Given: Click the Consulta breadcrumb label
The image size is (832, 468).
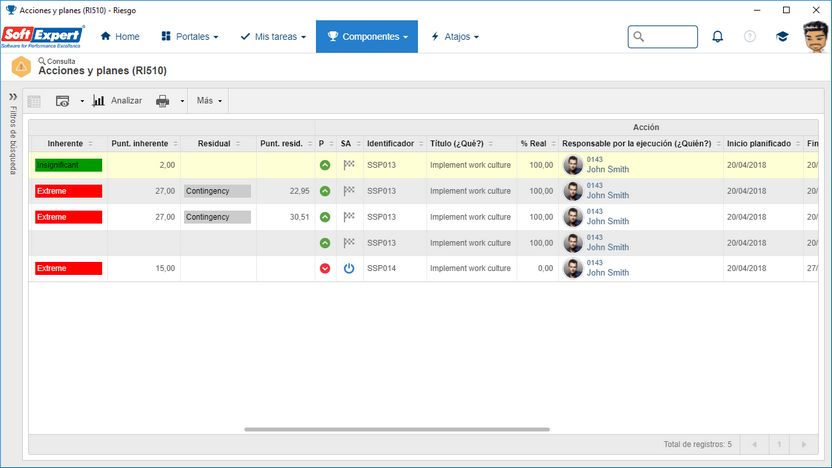Looking at the screenshot, I should (60, 61).
